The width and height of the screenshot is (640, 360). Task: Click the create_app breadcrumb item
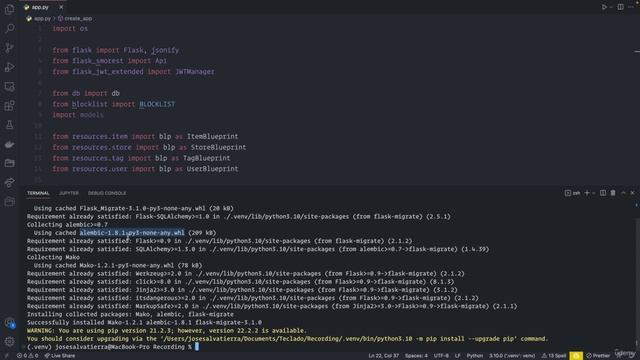point(75,18)
